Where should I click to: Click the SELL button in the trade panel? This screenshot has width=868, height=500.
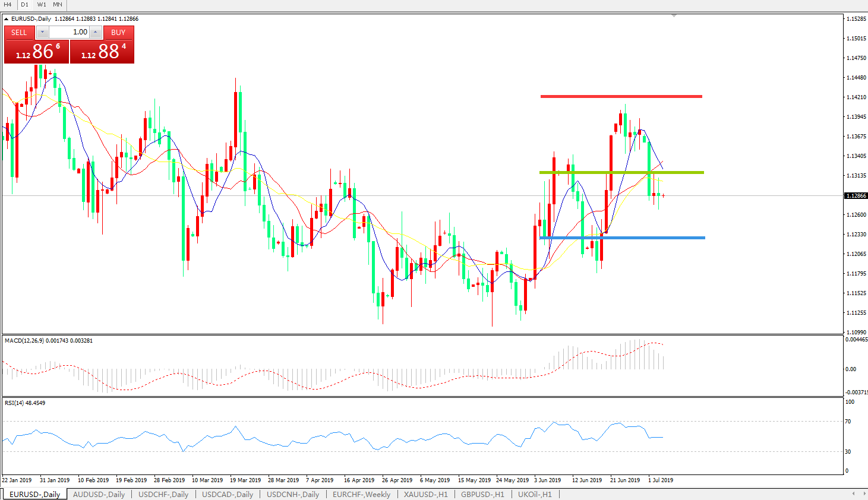pyautogui.click(x=19, y=33)
